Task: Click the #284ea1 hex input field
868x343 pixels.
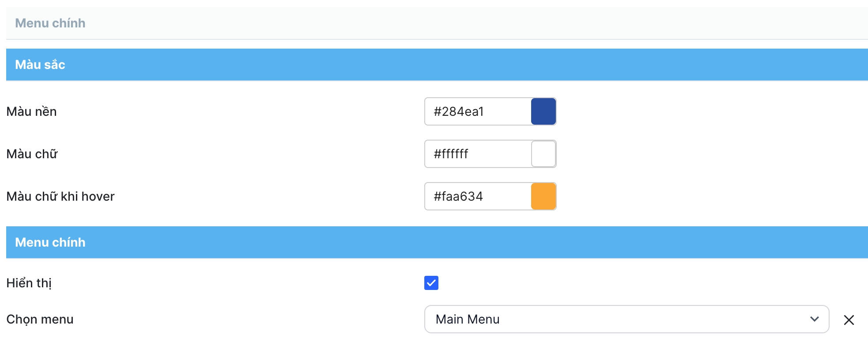Action: (x=478, y=111)
